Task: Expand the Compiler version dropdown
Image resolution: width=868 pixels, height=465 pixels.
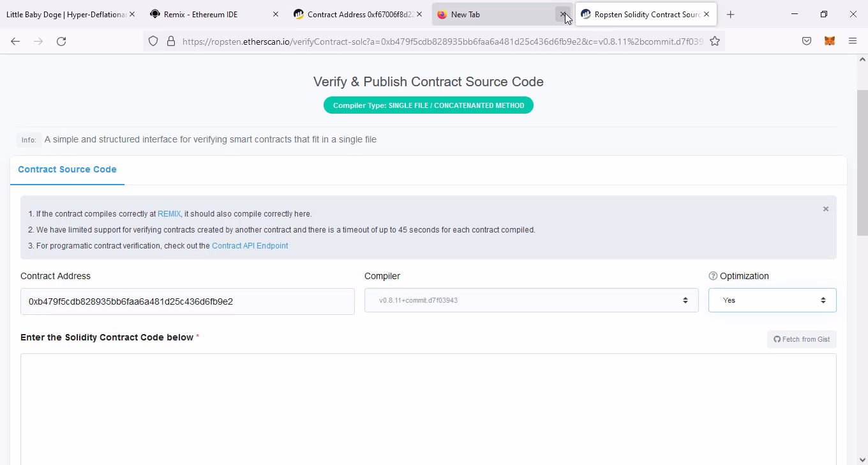Action: point(531,300)
